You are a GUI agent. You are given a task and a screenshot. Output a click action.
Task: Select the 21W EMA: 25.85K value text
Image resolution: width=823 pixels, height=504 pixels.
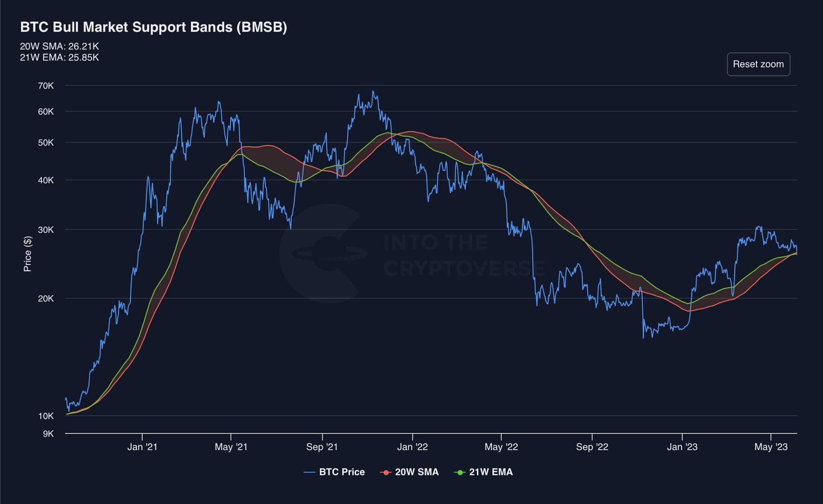[59, 57]
